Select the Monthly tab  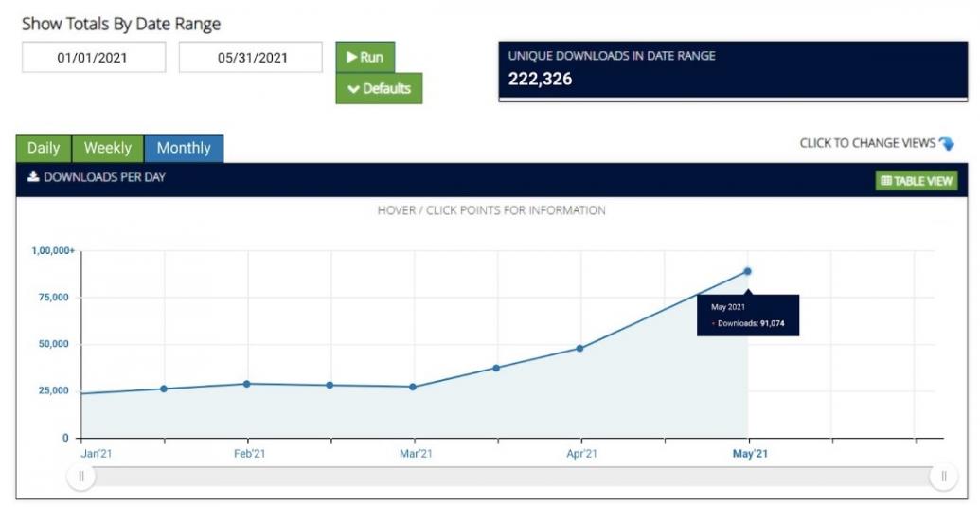(x=184, y=148)
